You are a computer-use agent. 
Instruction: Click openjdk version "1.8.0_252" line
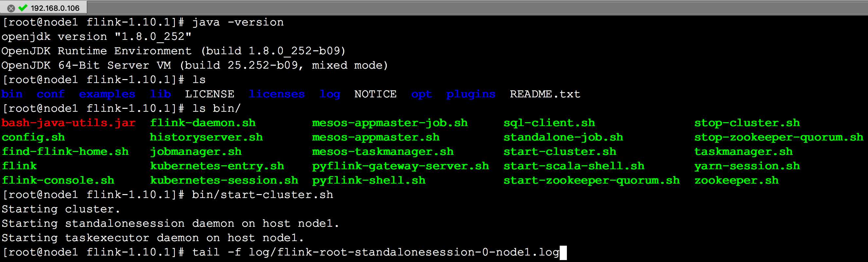pyautogui.click(x=96, y=37)
